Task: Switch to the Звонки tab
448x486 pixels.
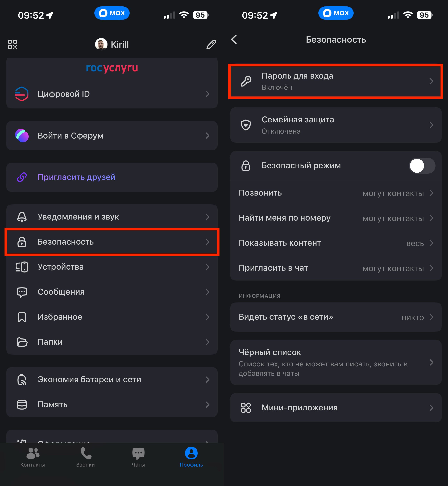Action: tap(86, 457)
